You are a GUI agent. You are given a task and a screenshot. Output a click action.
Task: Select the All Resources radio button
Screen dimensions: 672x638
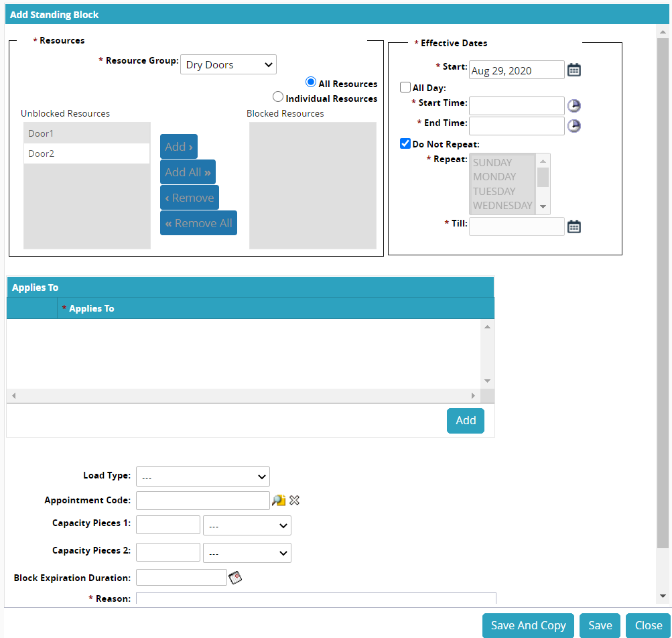310,82
